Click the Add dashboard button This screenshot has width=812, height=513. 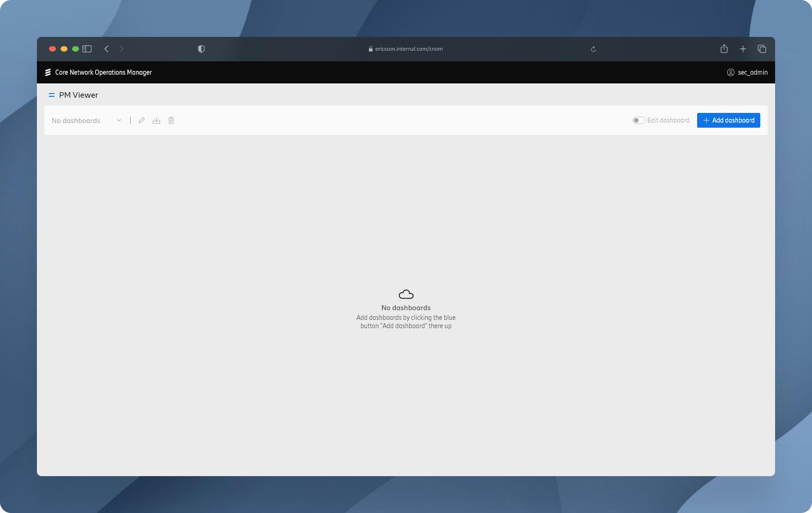[x=728, y=120]
